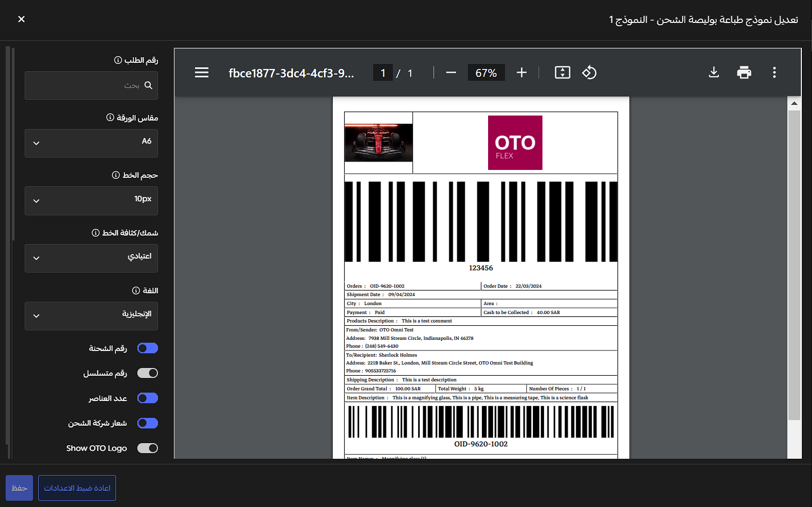
Task: Toggle the عدد العناصر switch
Action: (148, 398)
